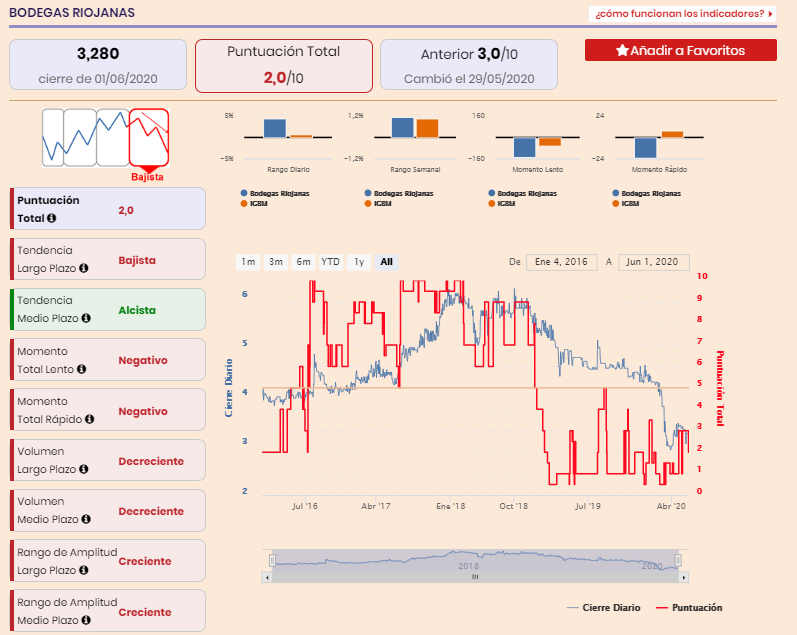This screenshot has height=635, width=797.
Task: Select the 1y range
Action: pyautogui.click(x=359, y=262)
